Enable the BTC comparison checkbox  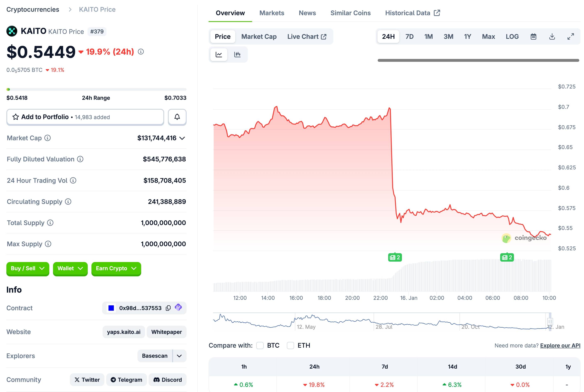(x=260, y=346)
